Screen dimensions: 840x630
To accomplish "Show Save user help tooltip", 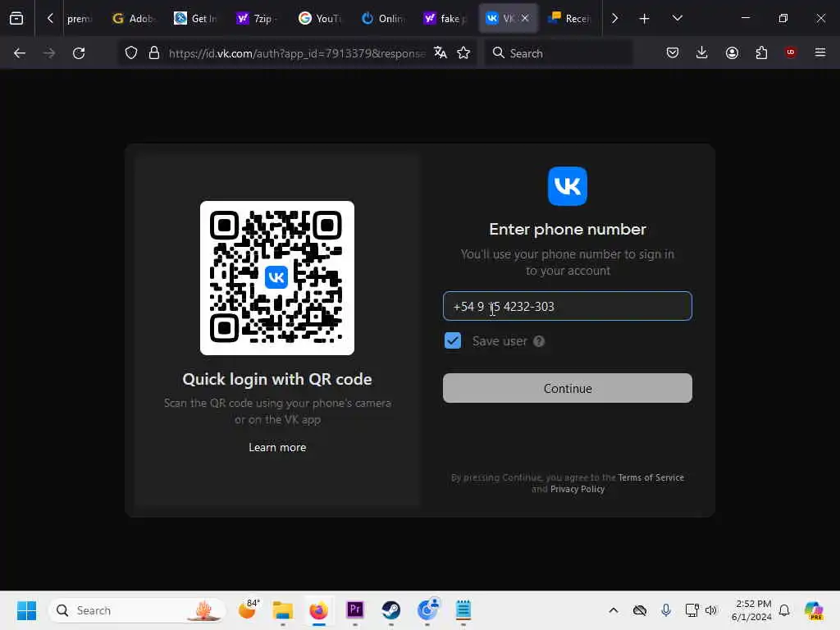I will [539, 340].
